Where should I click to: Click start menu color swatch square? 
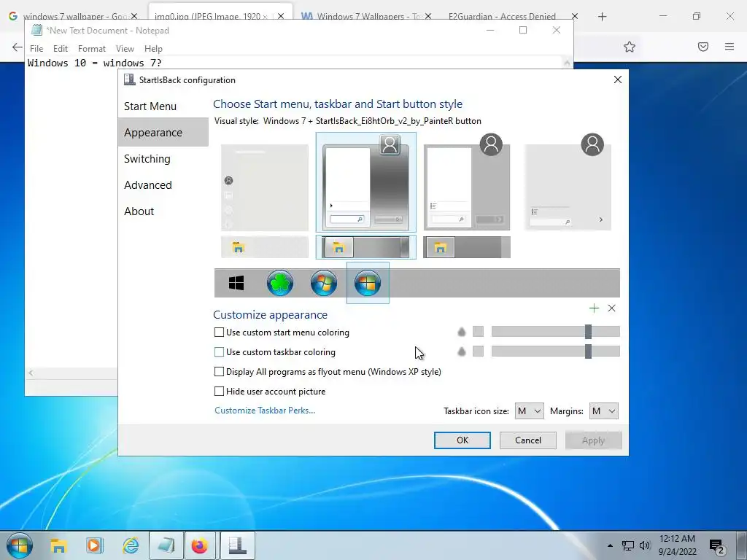(478, 332)
